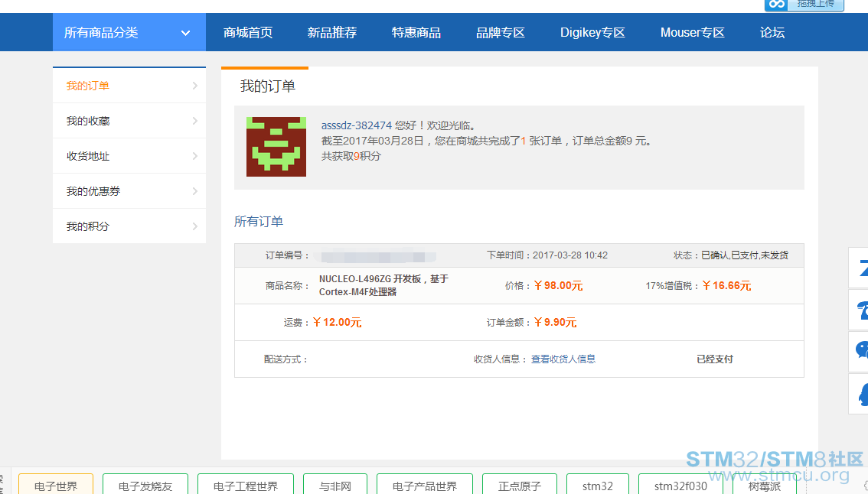This screenshot has width=868, height=494.
Task: Open the 查看收货人信息 link
Action: (x=563, y=359)
